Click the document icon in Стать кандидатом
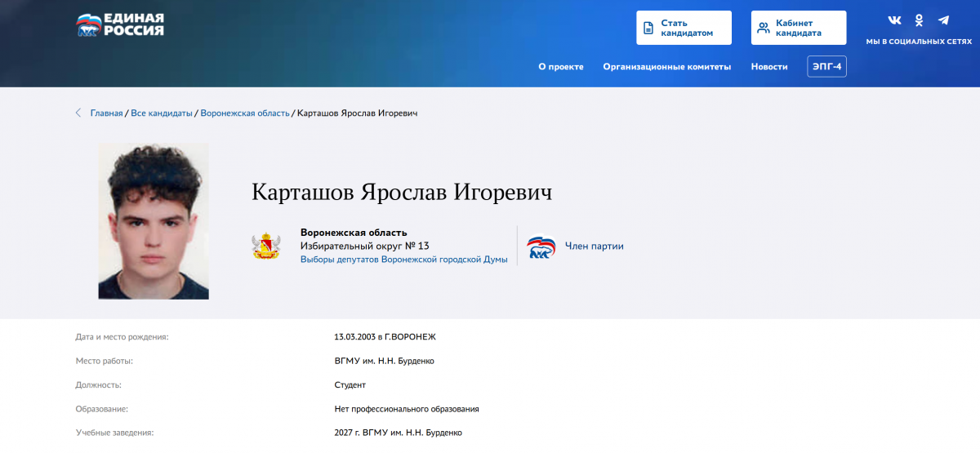Viewport: 980px width, 453px height. click(649, 28)
